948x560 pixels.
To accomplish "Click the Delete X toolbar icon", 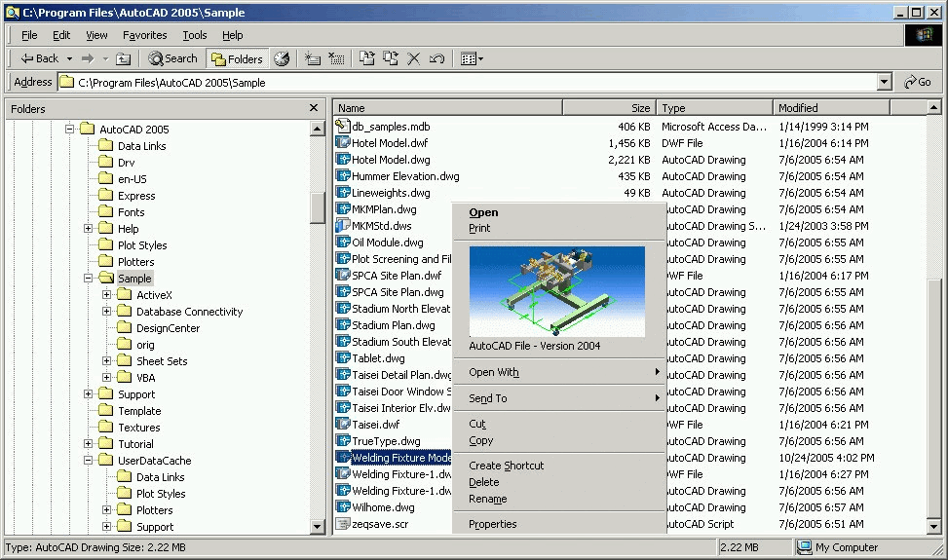I will pos(413,58).
